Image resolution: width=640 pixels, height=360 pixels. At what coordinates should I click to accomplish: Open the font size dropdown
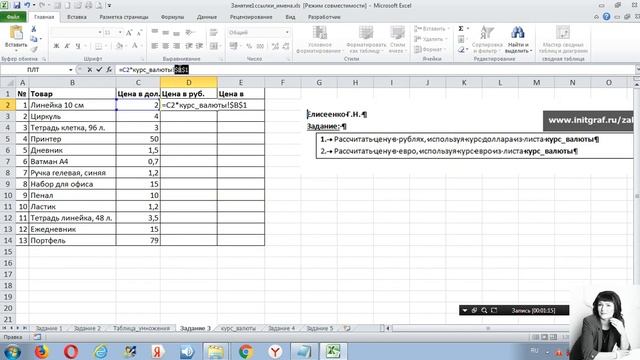pos(120,32)
